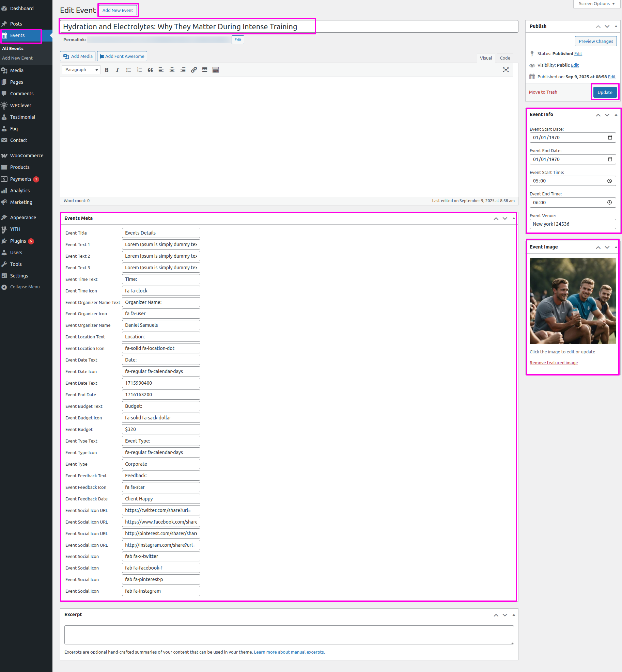The height and width of the screenshot is (672, 622).
Task: Open the Event Start Date calendar picker
Action: point(610,138)
